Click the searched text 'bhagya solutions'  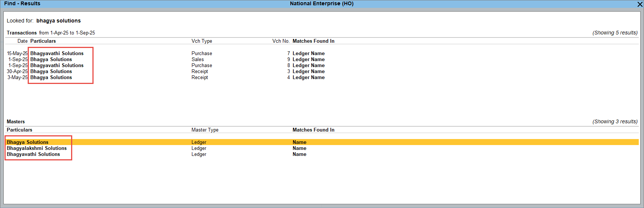coord(58,21)
